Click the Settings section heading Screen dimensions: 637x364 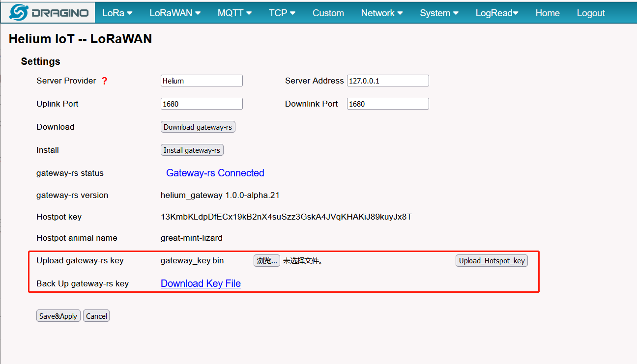tap(41, 61)
